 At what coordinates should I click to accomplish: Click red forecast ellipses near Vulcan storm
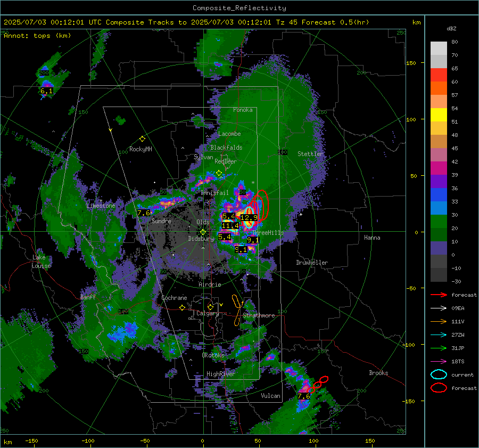click(x=318, y=384)
